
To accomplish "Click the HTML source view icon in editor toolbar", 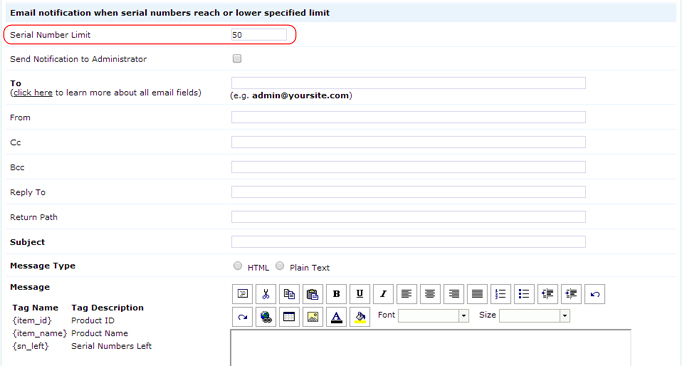I will 243,294.
